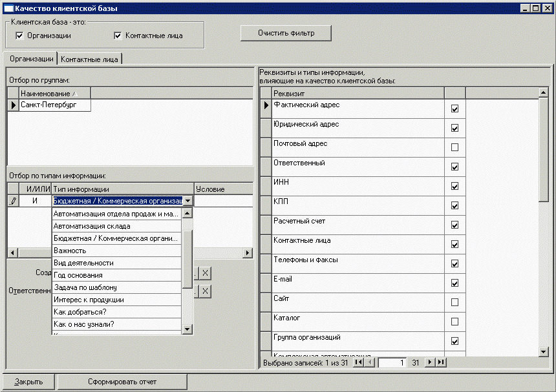Uncheck the ИНН checkbox
The height and width of the screenshot is (392, 556).
tap(454, 186)
